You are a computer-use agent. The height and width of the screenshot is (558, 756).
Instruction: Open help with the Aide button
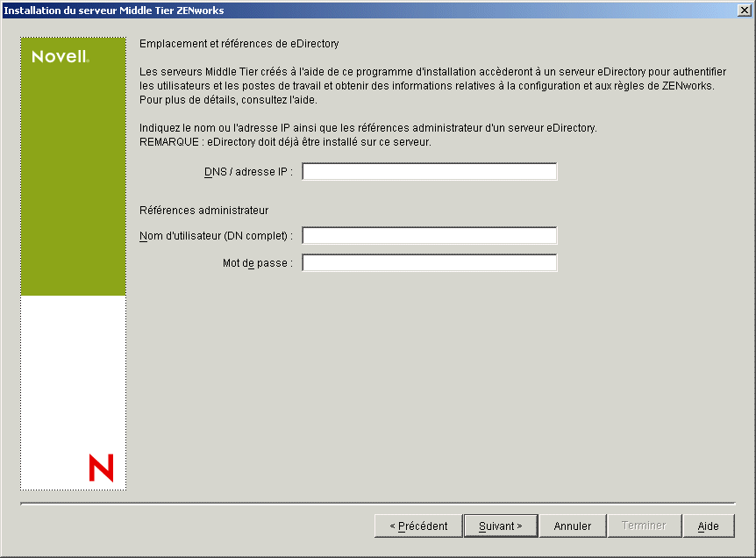point(709,526)
